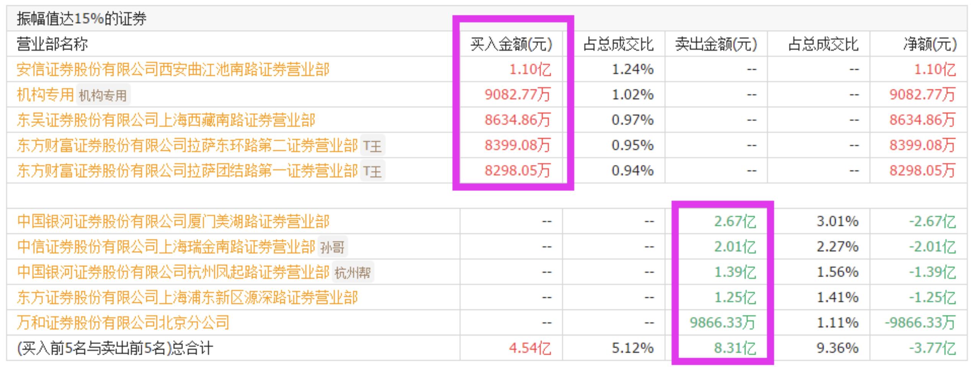Open 中国银河杭州凤起路营业部 link
The image size is (980, 367).
[173, 272]
